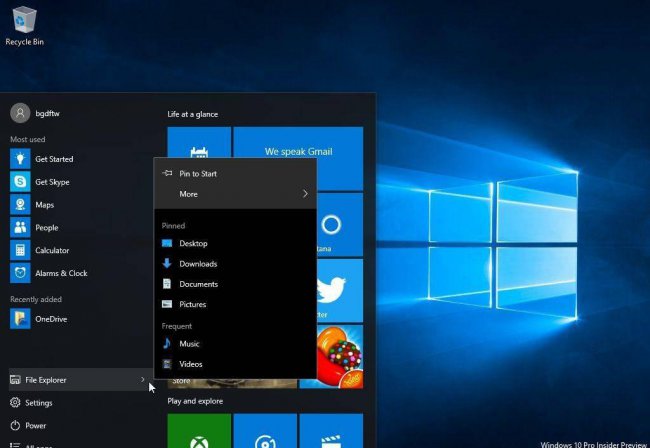
Task: Open the Recycle Bin desktop icon
Action: coord(24,26)
